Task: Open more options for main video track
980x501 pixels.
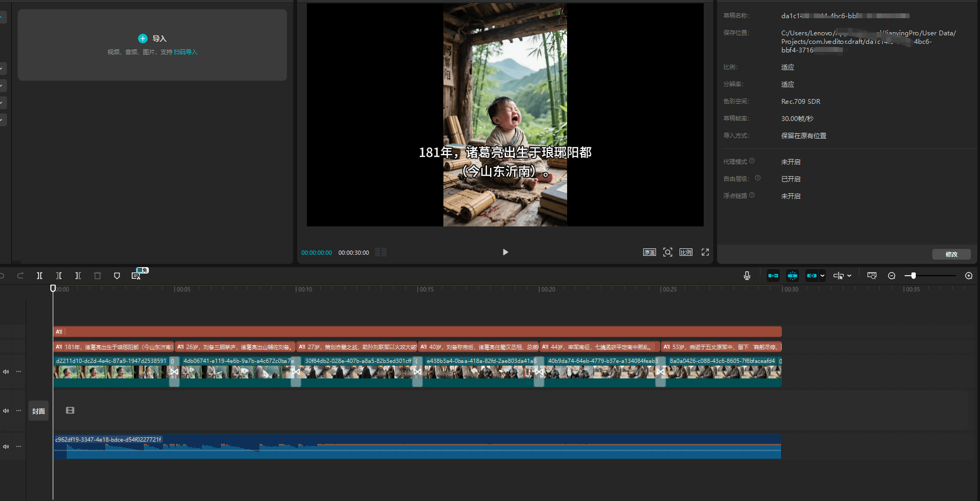Action: (19, 371)
